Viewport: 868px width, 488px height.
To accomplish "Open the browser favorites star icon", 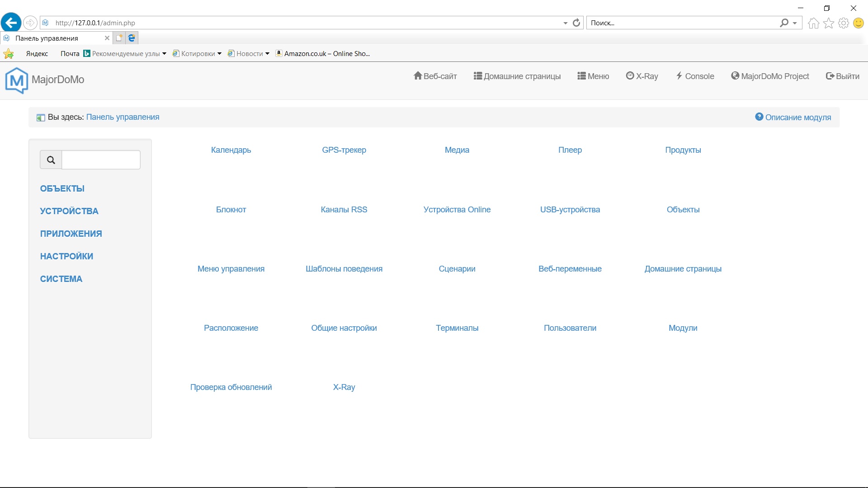I will (x=829, y=23).
